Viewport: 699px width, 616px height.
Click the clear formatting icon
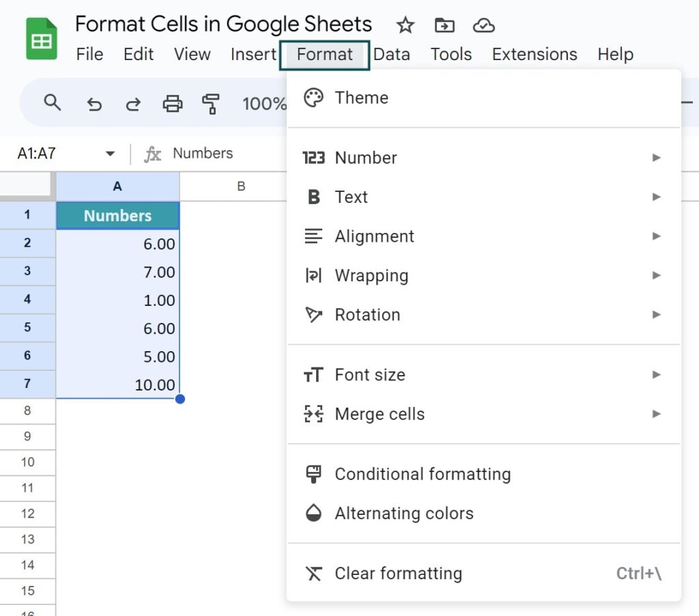click(x=313, y=573)
